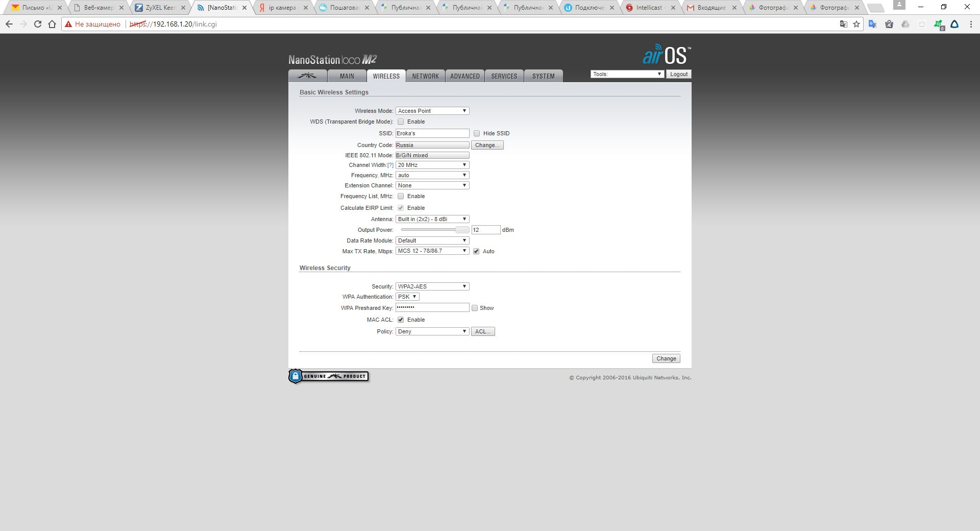The height and width of the screenshot is (531, 980).
Task: Close the NanoStation browser tab
Action: click(x=244, y=8)
